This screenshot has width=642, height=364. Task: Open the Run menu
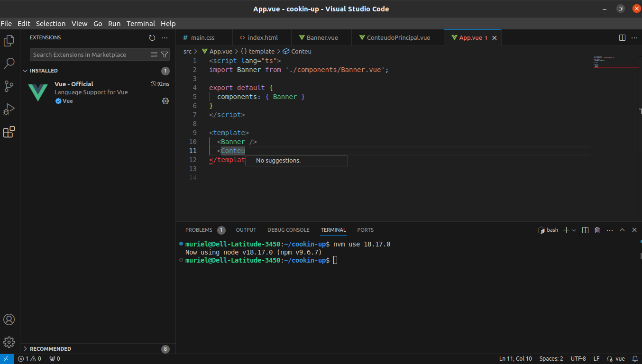pyautogui.click(x=114, y=24)
